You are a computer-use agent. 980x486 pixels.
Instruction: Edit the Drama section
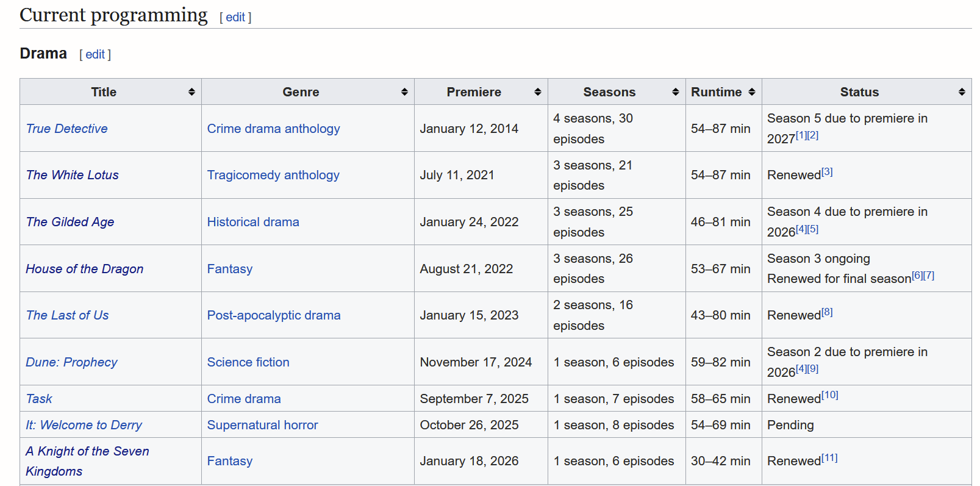coord(95,54)
